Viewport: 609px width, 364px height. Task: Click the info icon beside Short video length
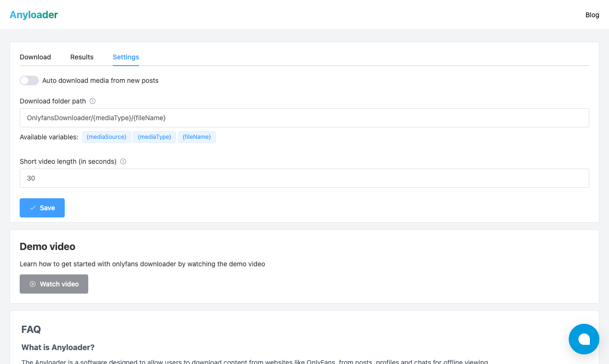pos(123,161)
